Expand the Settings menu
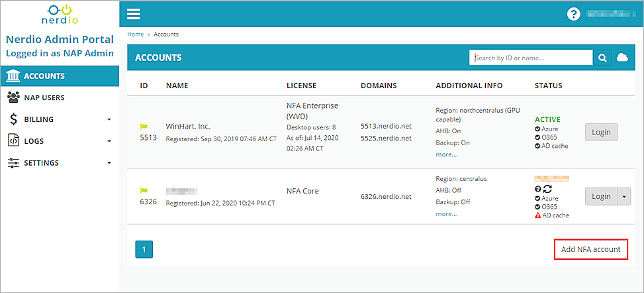 [x=59, y=163]
